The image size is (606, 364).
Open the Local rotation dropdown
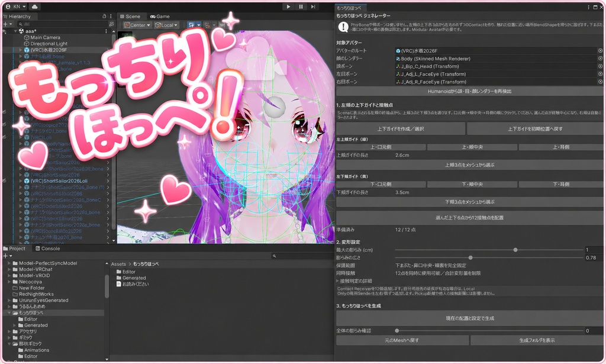click(166, 25)
